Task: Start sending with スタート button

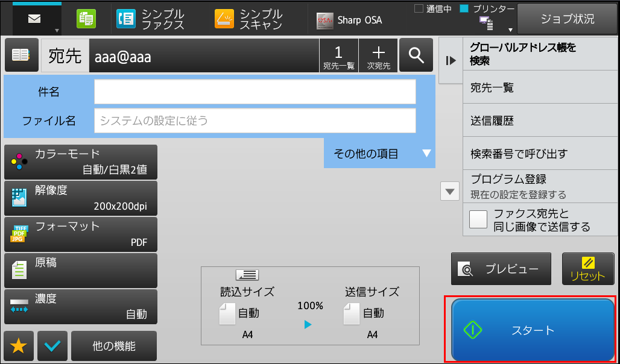Action: [x=533, y=330]
